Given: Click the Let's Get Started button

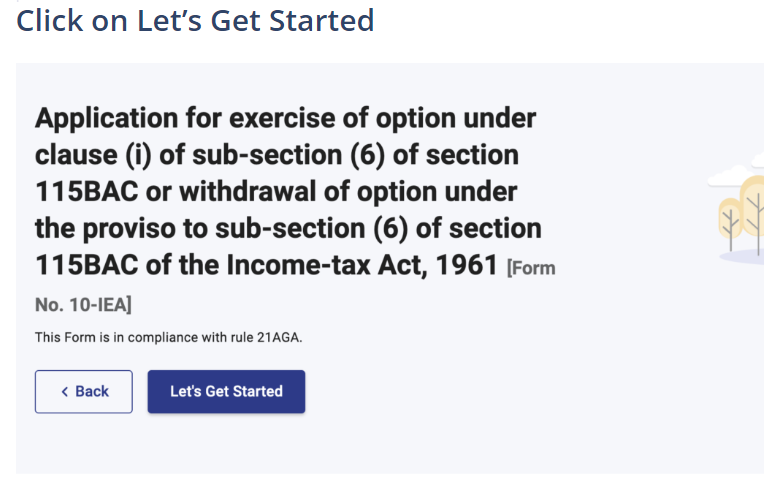Looking at the screenshot, I should pyautogui.click(x=226, y=391).
